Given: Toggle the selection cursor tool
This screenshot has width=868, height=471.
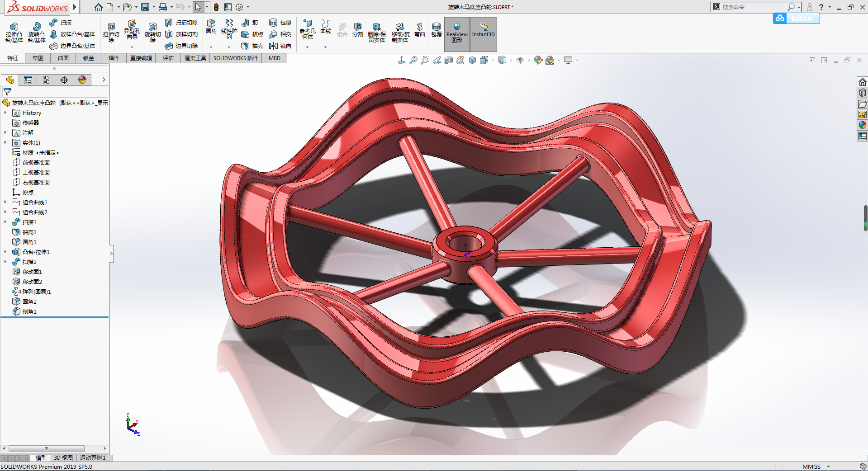Looking at the screenshot, I should tap(198, 7).
